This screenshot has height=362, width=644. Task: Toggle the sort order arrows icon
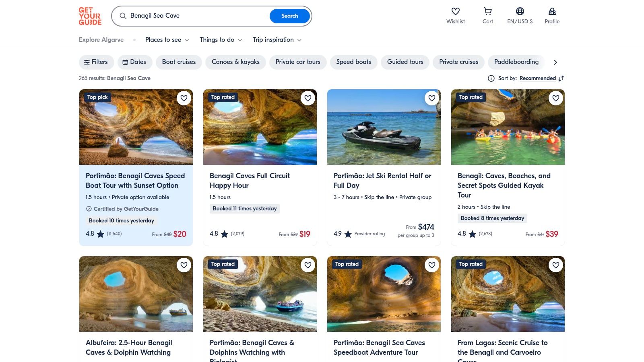pos(561,78)
